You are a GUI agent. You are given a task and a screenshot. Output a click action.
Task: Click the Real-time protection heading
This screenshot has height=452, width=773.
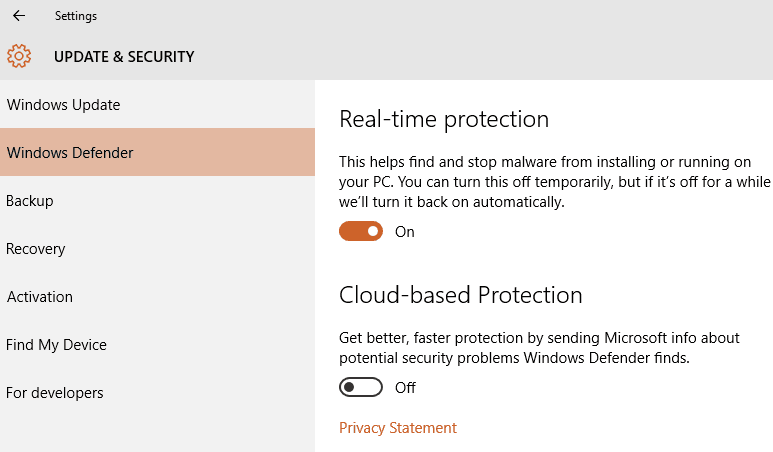coord(444,119)
